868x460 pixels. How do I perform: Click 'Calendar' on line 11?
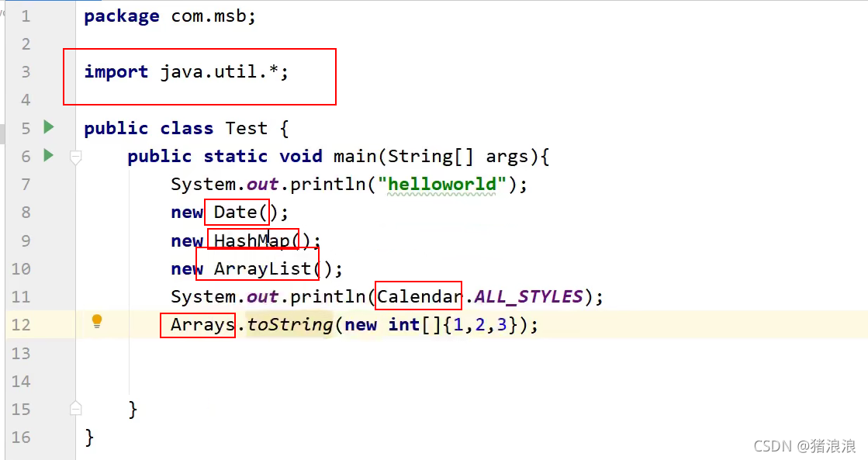coord(419,296)
